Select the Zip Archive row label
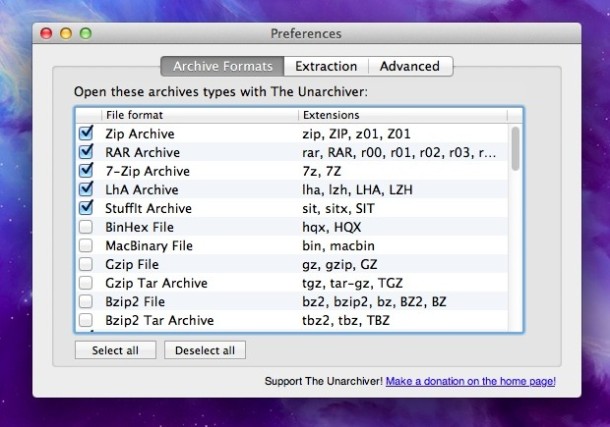Screen dimensions: 610x427 (x=140, y=134)
